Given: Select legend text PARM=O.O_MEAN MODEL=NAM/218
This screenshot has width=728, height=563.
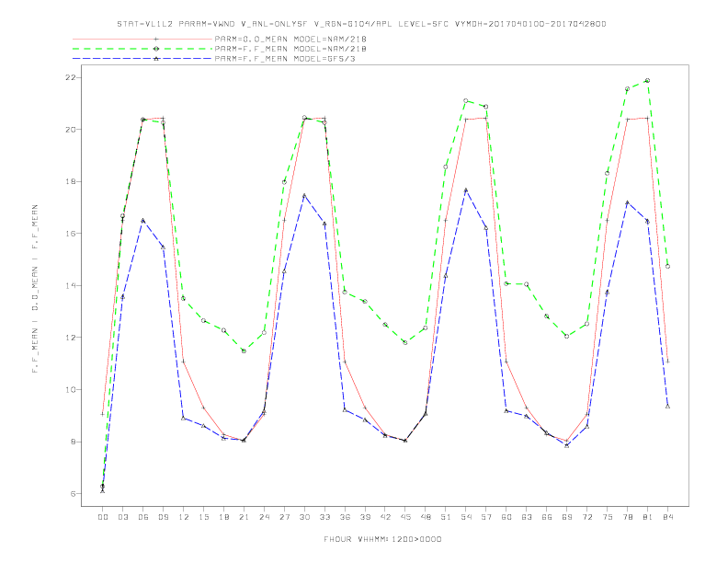Looking at the screenshot, I should 290,39.
